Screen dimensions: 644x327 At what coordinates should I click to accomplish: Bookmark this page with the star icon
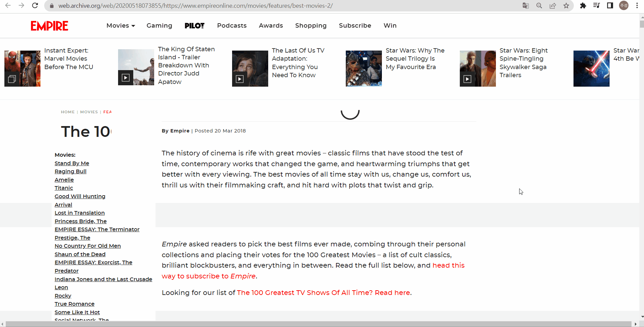(566, 5)
